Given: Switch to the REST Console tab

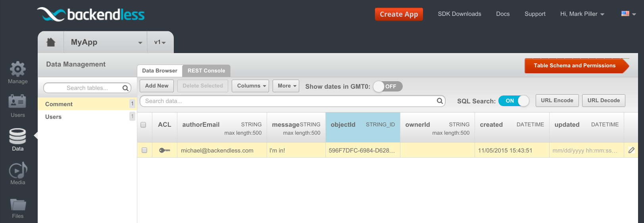Looking at the screenshot, I should pos(206,71).
